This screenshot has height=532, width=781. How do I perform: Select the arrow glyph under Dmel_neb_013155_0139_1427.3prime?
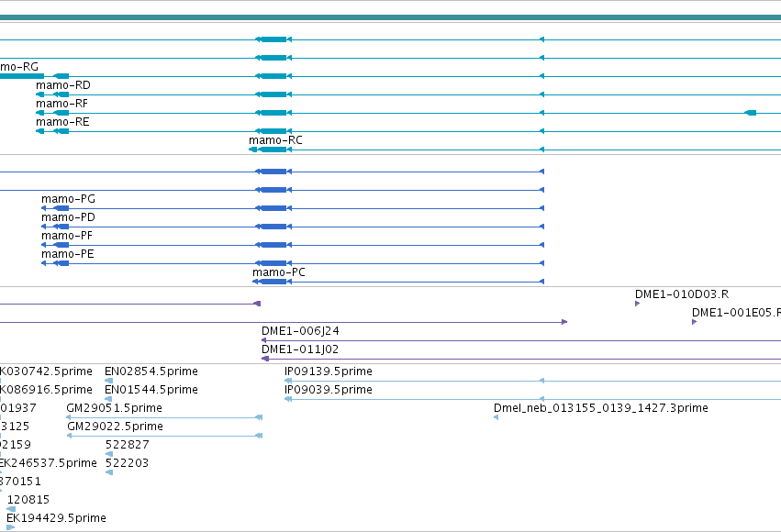point(496,417)
